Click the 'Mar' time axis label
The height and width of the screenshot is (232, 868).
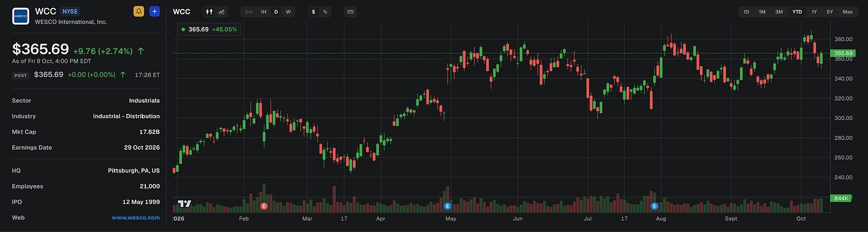coord(307,219)
